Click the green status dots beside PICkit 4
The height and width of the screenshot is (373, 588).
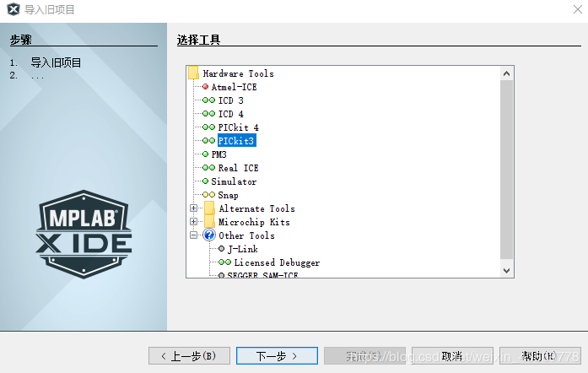208,127
